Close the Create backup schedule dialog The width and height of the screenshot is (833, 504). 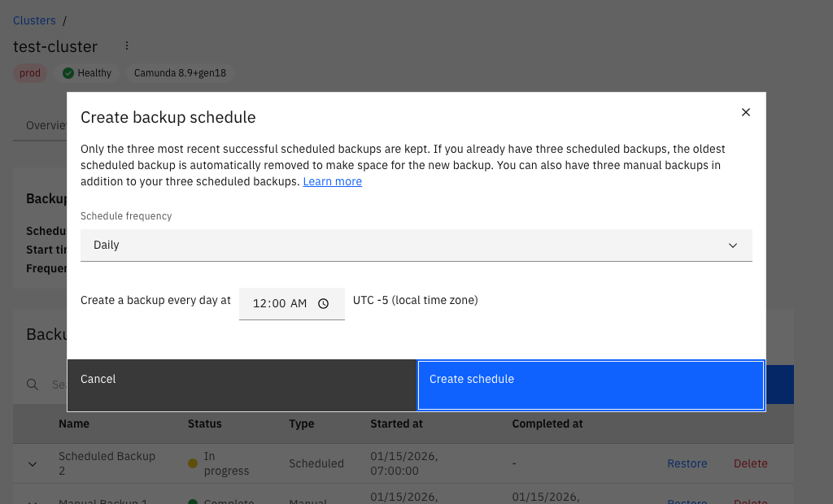pos(745,112)
